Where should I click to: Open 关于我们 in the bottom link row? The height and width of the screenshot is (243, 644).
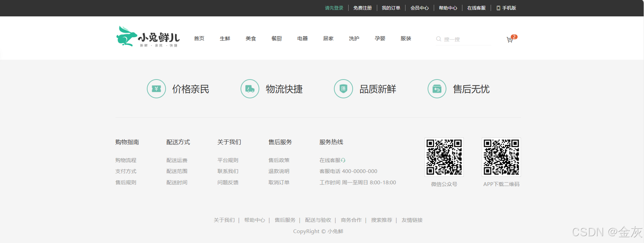(x=224, y=220)
